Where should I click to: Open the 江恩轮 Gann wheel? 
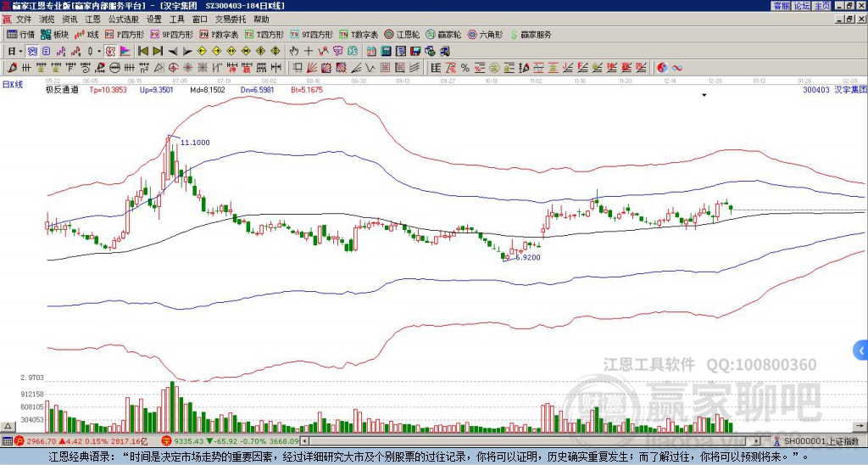(x=403, y=34)
